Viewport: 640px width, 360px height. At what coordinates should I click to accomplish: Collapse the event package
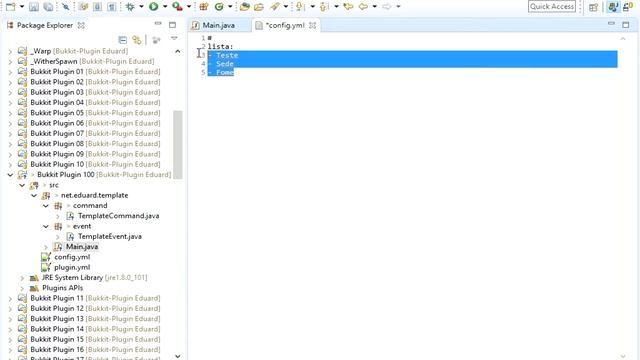46,226
